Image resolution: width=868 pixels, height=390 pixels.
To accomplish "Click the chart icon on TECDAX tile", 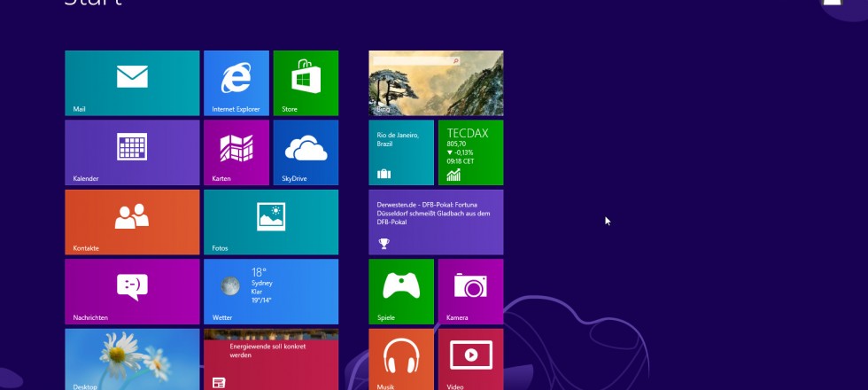I will point(453,175).
